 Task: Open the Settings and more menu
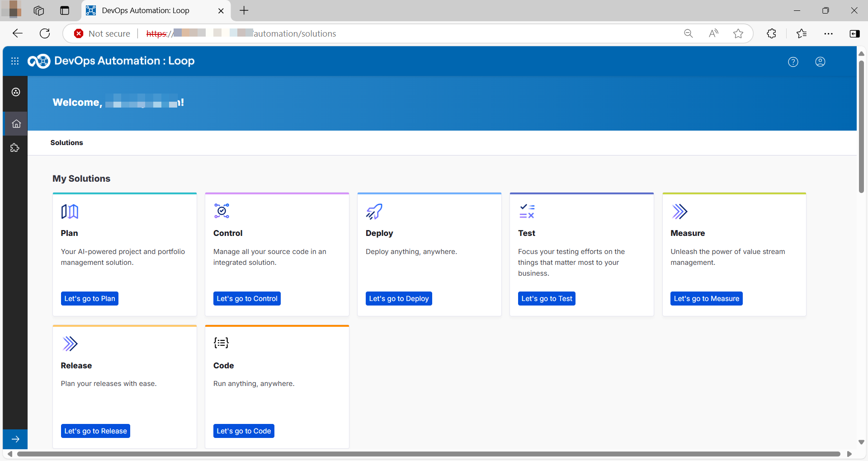click(x=829, y=33)
